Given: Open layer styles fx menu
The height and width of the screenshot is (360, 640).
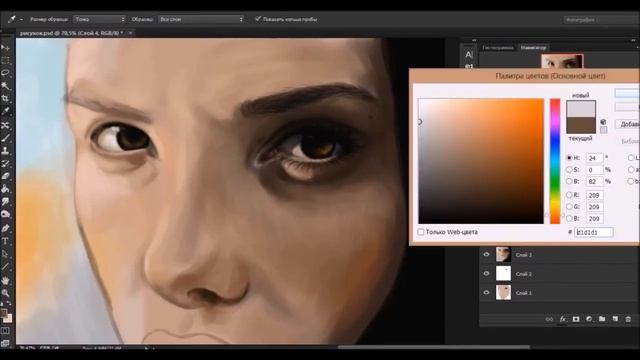Looking at the screenshot, I should tap(562, 319).
